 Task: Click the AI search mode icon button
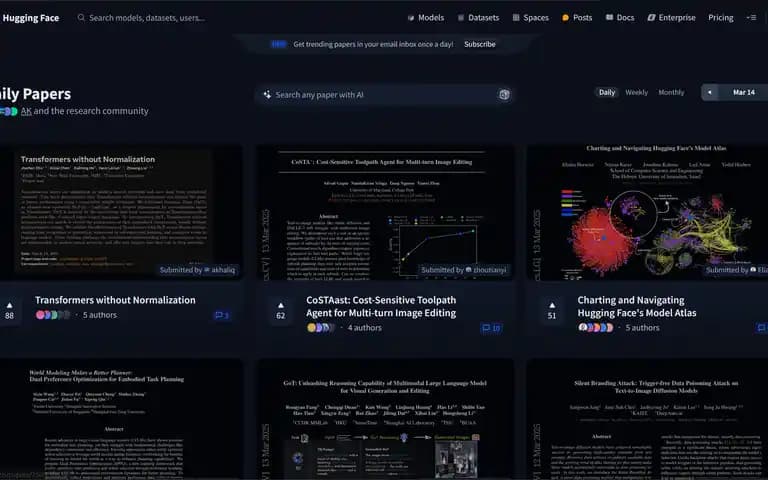pos(504,95)
